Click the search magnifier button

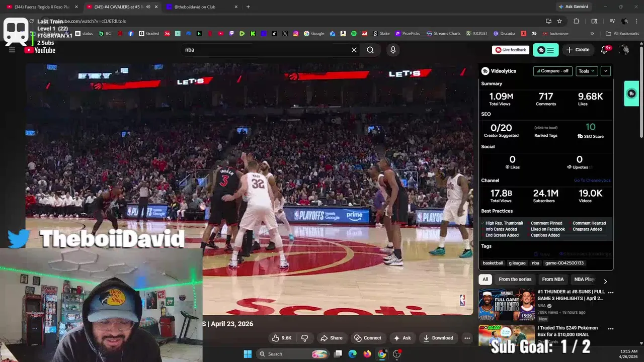tap(370, 50)
